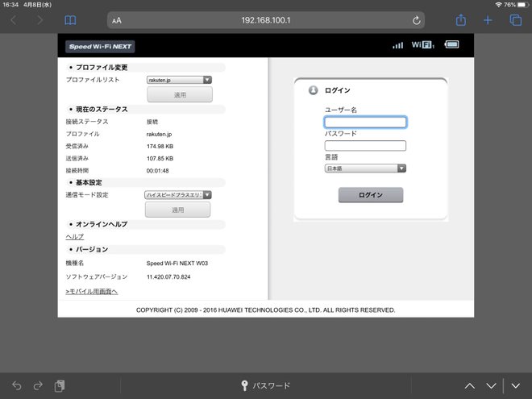Click the ログイン button

point(371,195)
